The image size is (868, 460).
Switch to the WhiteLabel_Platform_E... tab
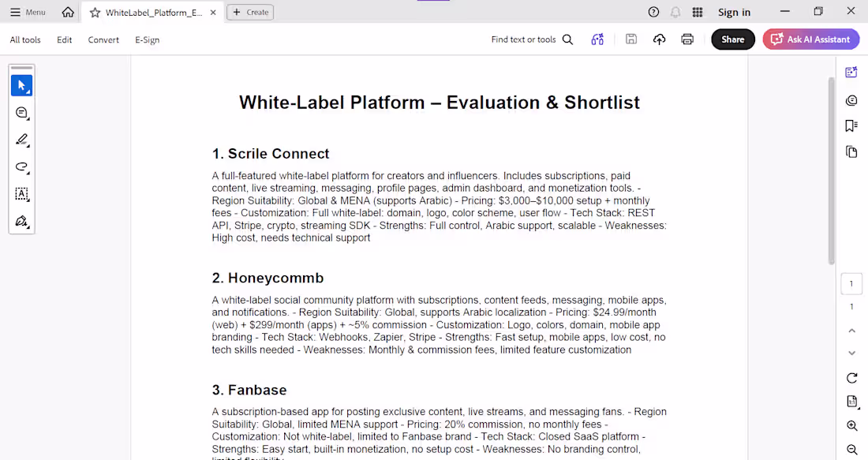coord(153,12)
